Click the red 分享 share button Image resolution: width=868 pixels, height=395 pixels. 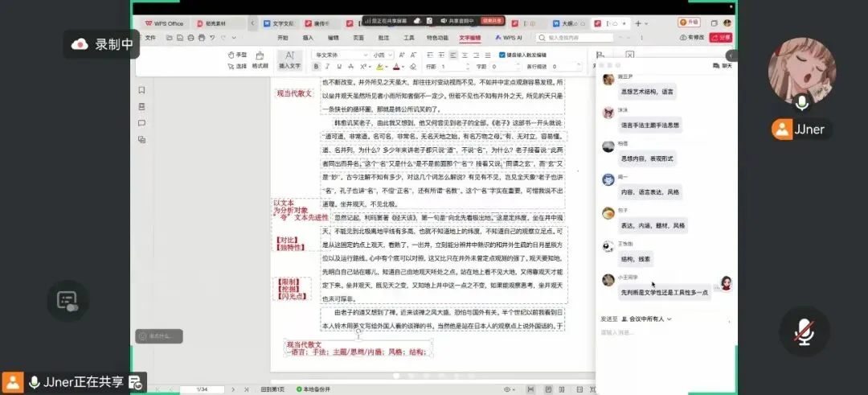pyautogui.click(x=721, y=38)
